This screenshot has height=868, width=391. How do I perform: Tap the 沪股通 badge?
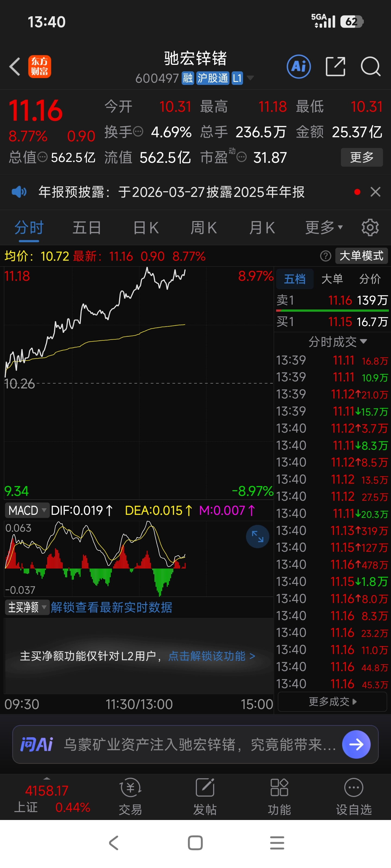pos(213,78)
